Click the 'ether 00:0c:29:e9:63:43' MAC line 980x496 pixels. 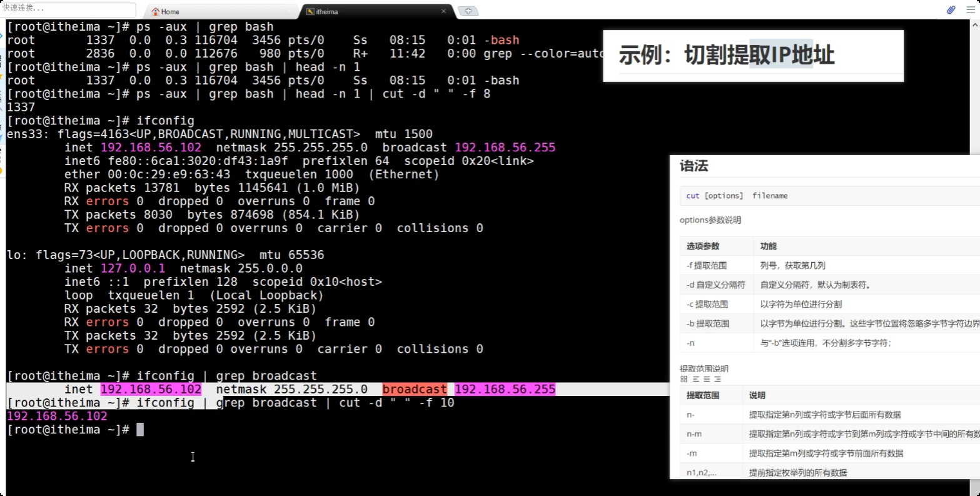[x=252, y=175]
